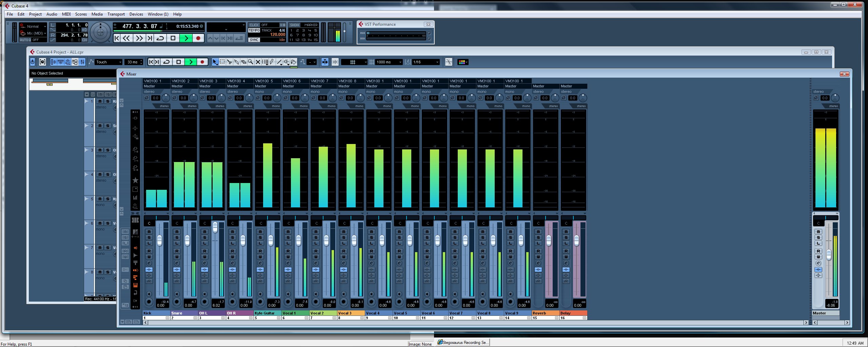Enable write automation on Vocal 1

coord(288,257)
